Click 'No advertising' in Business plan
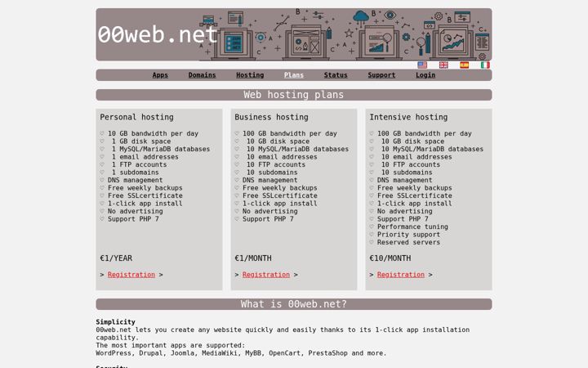Viewport: 588px width, 368px height. point(270,212)
